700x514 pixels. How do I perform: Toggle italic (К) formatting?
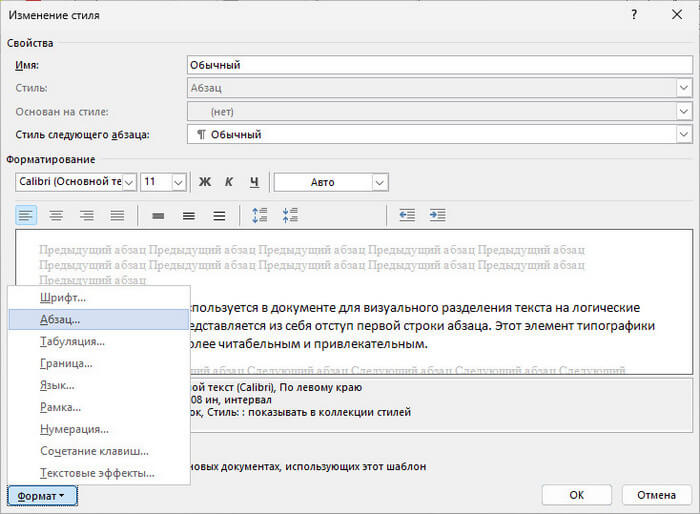coord(229,182)
